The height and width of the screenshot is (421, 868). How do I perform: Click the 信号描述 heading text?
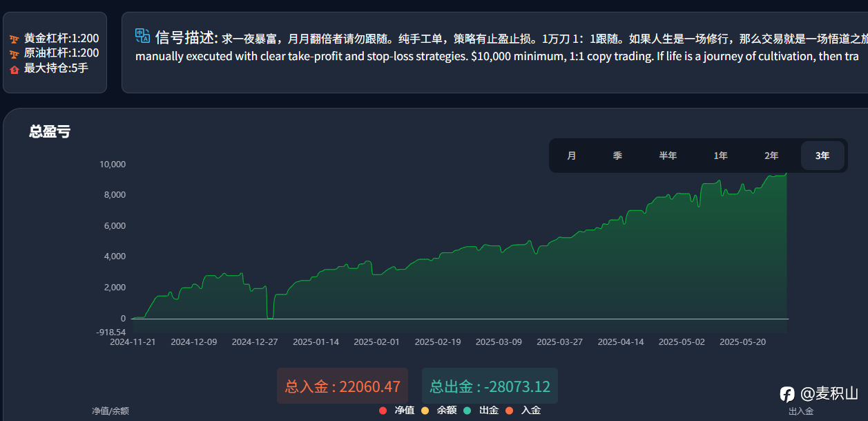click(x=186, y=37)
